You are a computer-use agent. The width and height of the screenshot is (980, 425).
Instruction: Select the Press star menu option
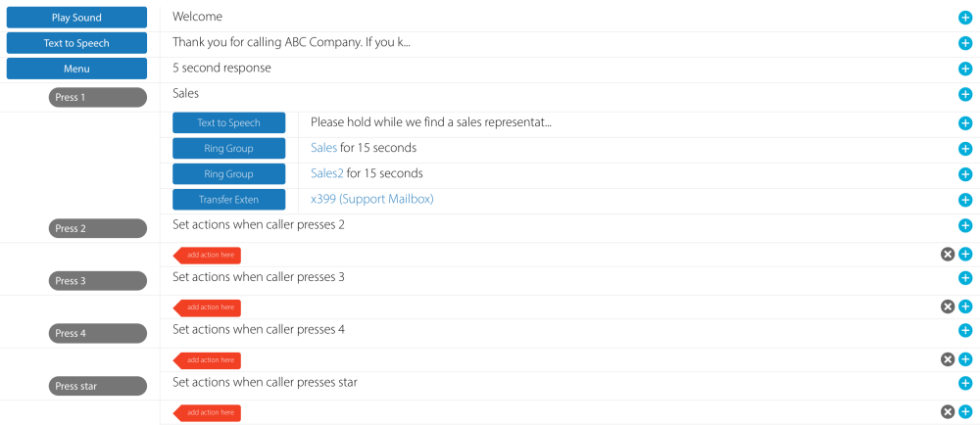point(98,386)
